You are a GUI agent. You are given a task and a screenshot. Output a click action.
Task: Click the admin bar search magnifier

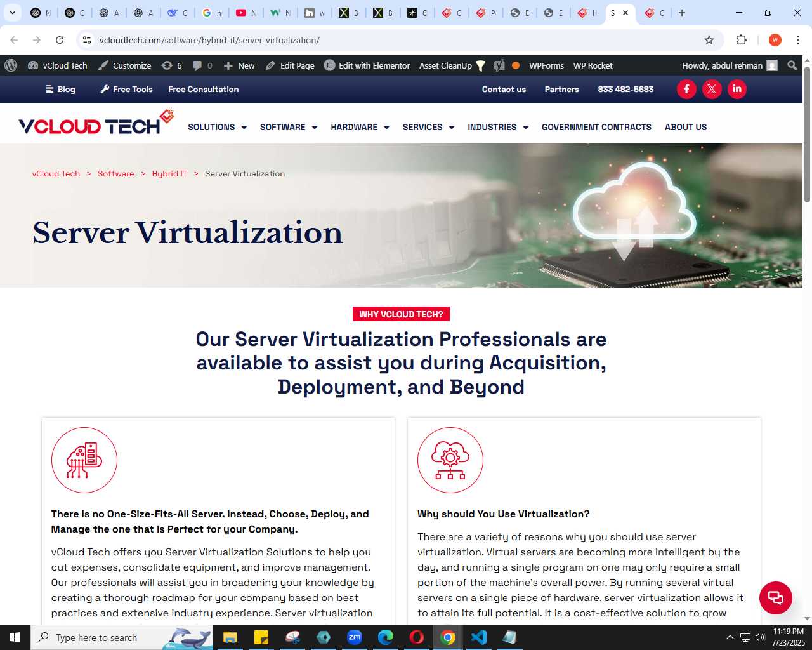(x=792, y=65)
